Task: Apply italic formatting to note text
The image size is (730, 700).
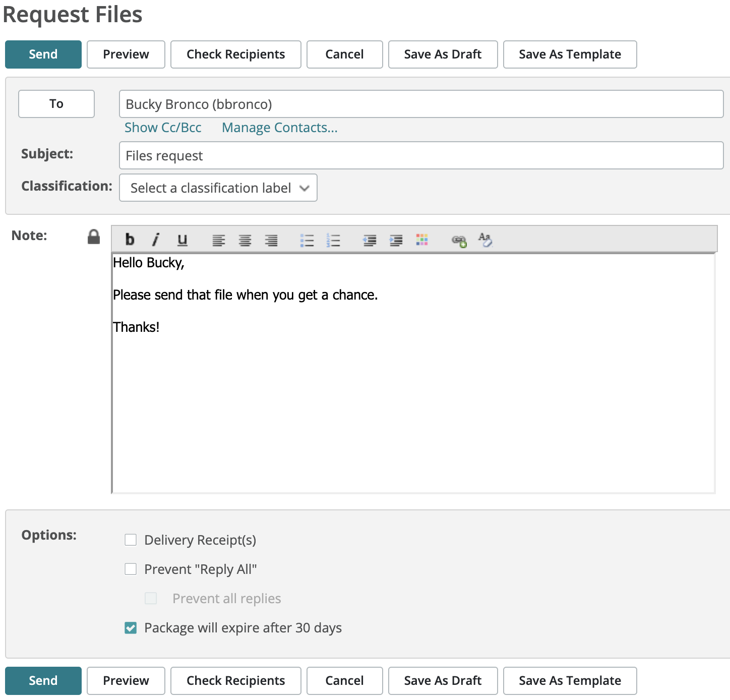Action: [x=156, y=240]
